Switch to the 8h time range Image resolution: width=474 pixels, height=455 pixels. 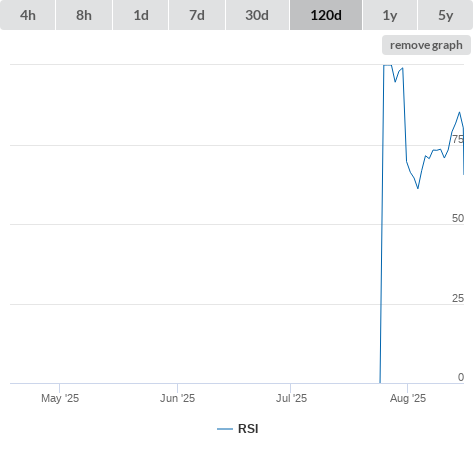[x=84, y=15]
